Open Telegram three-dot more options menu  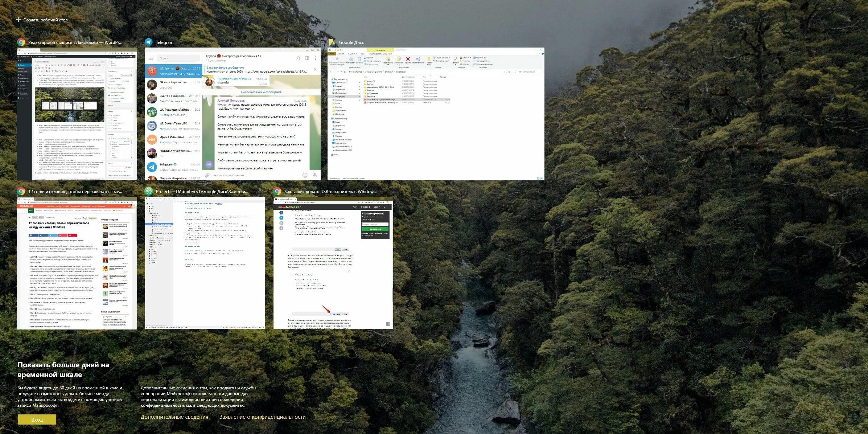315,58
